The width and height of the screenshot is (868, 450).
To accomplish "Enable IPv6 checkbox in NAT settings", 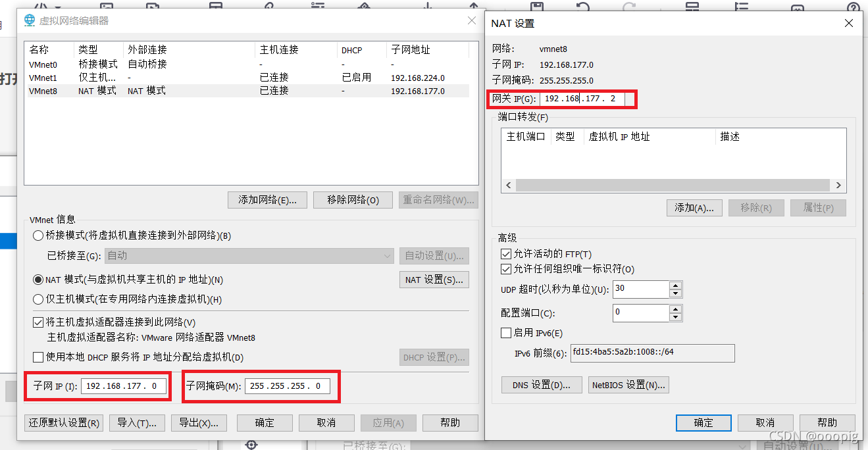I will coord(506,333).
